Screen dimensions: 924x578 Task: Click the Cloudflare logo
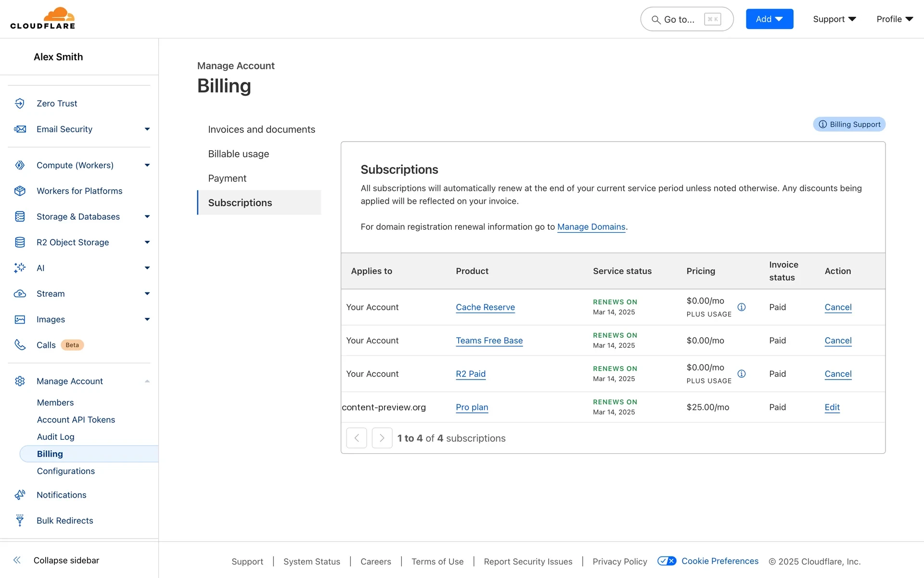43,18
